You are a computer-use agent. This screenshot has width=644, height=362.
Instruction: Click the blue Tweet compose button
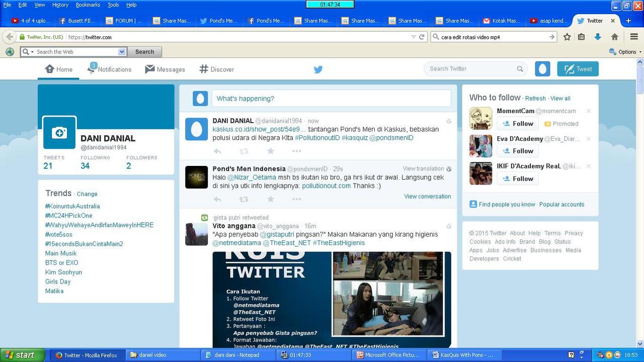[578, 69]
